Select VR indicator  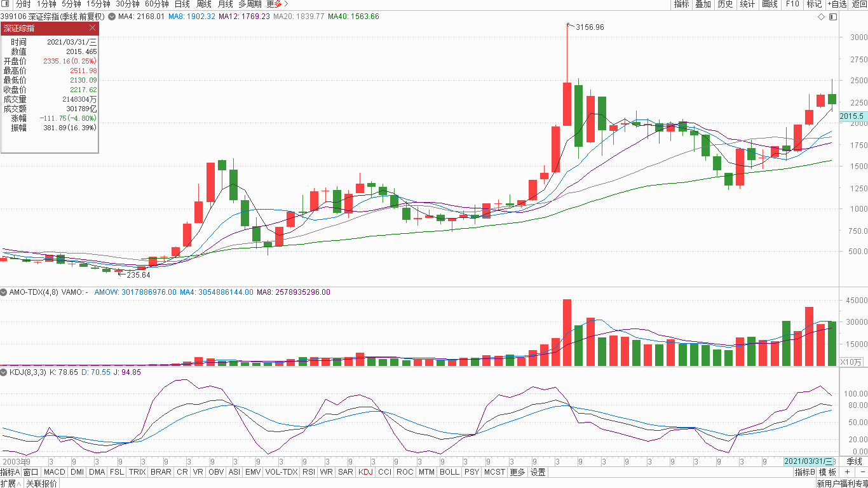198,472
